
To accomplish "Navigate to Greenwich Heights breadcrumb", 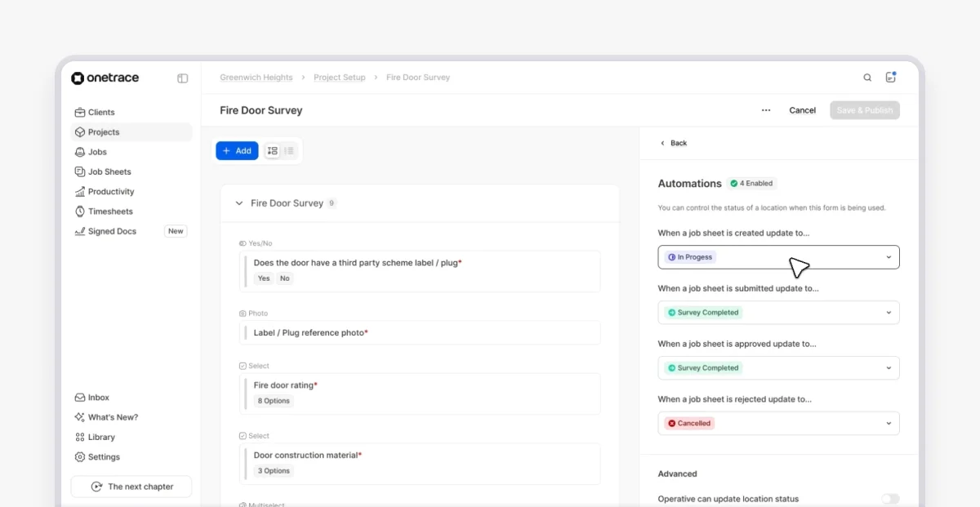I will pyautogui.click(x=256, y=78).
